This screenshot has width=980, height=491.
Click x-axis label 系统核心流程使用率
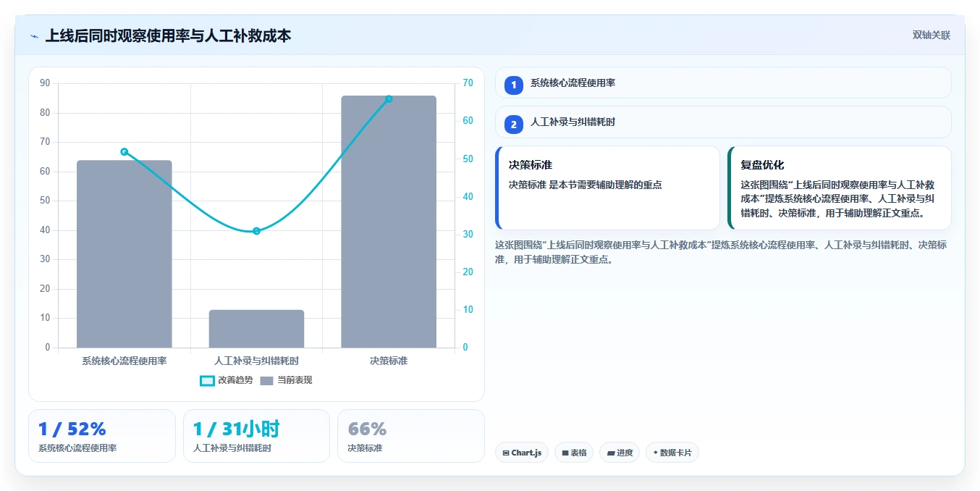pos(124,361)
